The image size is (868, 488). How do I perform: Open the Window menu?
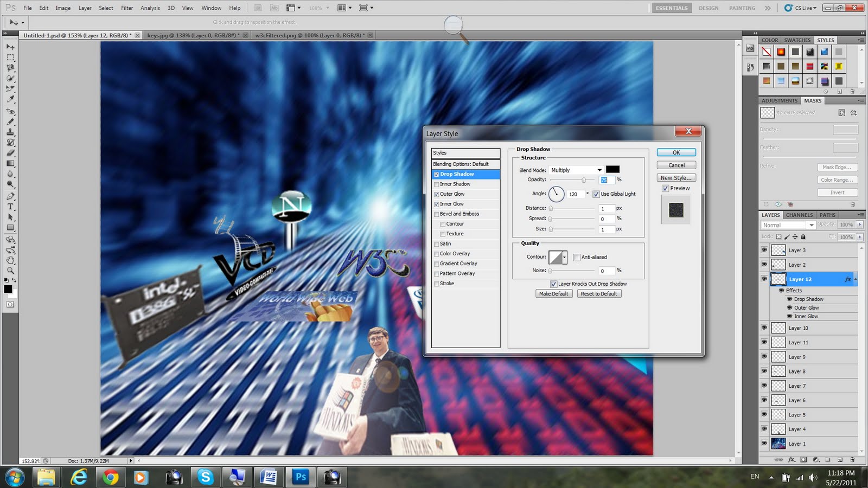click(x=211, y=8)
